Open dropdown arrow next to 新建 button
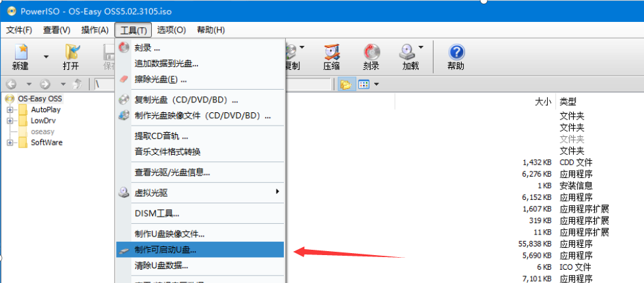This screenshot has height=283, width=644. [x=46, y=56]
